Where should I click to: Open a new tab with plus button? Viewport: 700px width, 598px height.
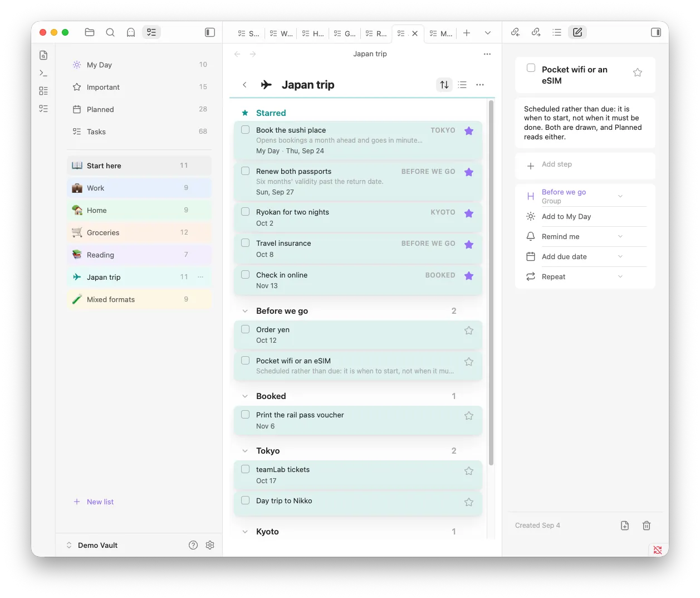[x=467, y=33]
